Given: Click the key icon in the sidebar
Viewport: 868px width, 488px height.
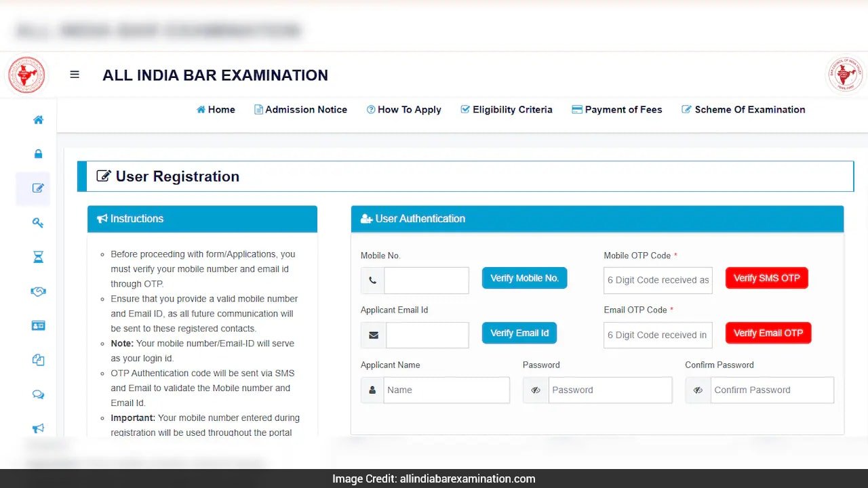Looking at the screenshot, I should (x=39, y=222).
